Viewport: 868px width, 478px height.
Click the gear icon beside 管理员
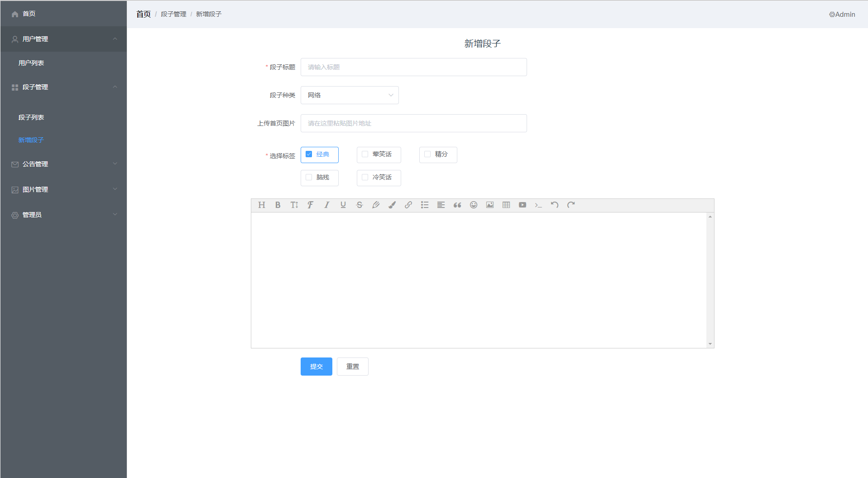click(15, 215)
